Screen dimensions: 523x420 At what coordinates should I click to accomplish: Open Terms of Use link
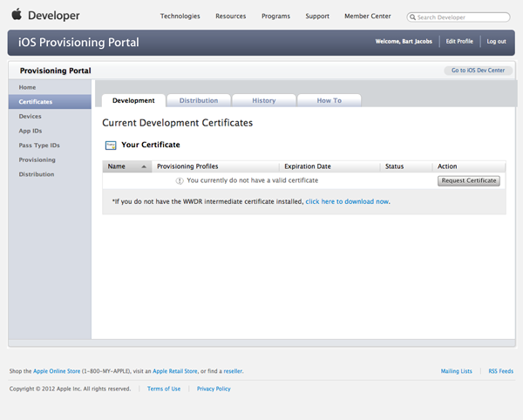(x=164, y=389)
